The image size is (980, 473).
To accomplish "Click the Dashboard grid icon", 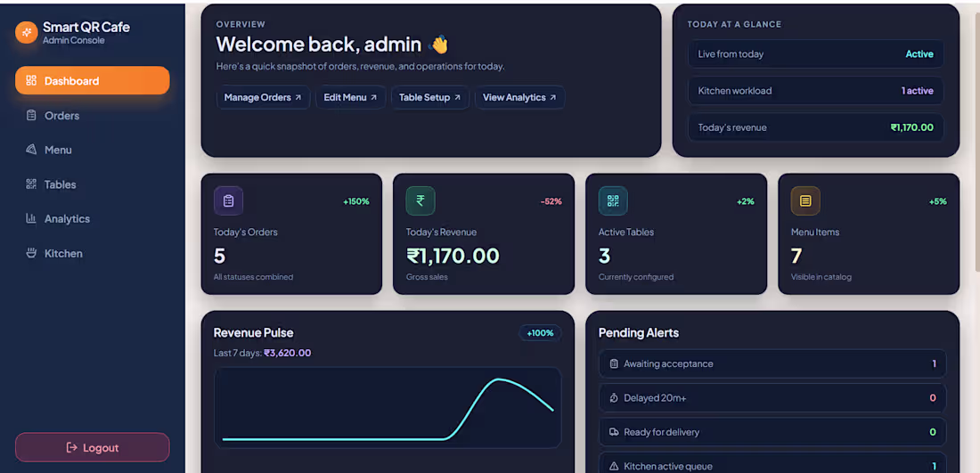I will [x=30, y=80].
